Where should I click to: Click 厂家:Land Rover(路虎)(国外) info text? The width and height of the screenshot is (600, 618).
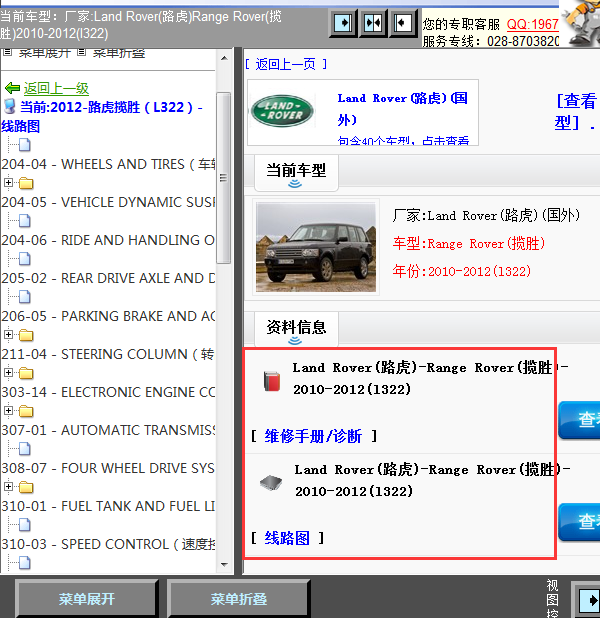tap(486, 216)
